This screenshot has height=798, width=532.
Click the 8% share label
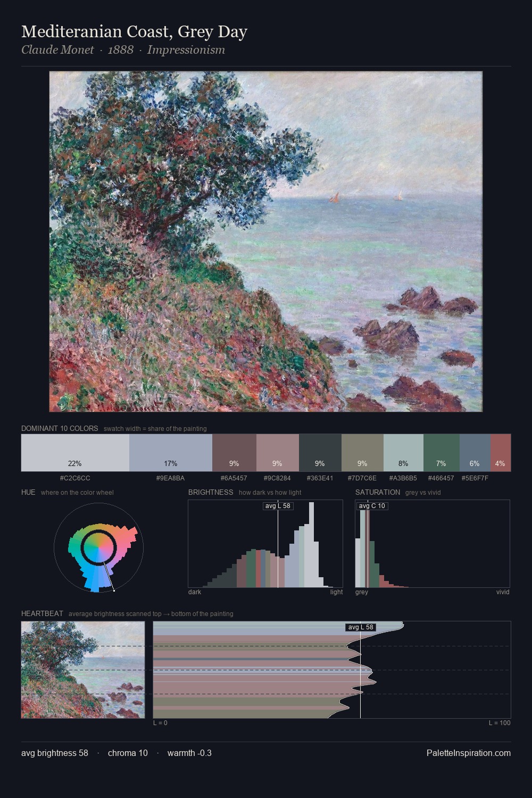(x=403, y=463)
